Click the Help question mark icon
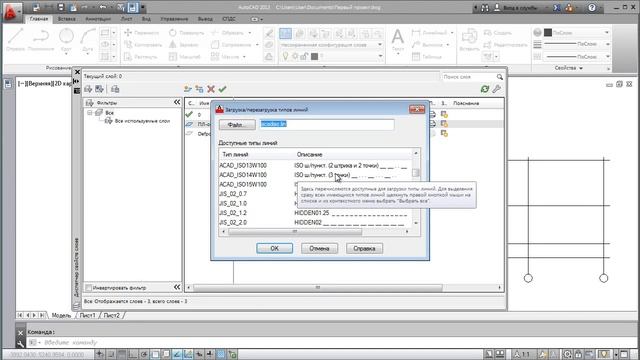The height and width of the screenshot is (360, 640). point(592,8)
